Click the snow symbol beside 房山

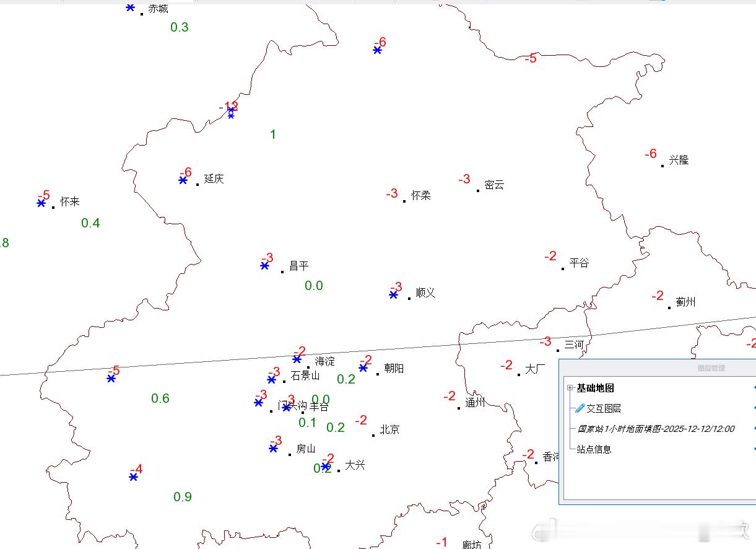coord(273,448)
